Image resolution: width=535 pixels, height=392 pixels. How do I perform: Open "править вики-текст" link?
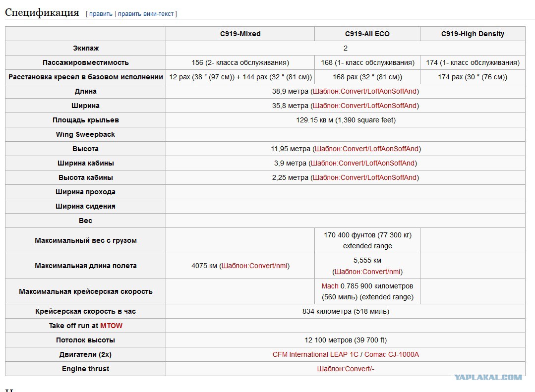pyautogui.click(x=146, y=14)
